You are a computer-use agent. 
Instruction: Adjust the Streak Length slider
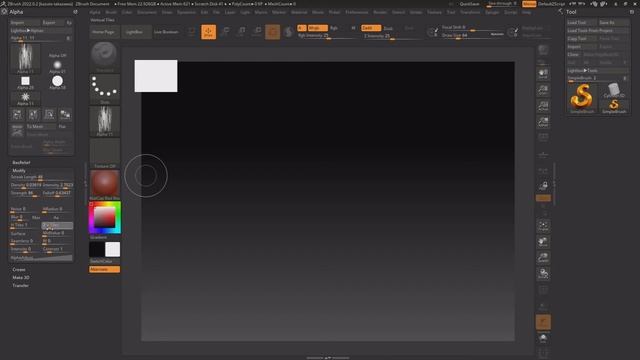coord(42,177)
